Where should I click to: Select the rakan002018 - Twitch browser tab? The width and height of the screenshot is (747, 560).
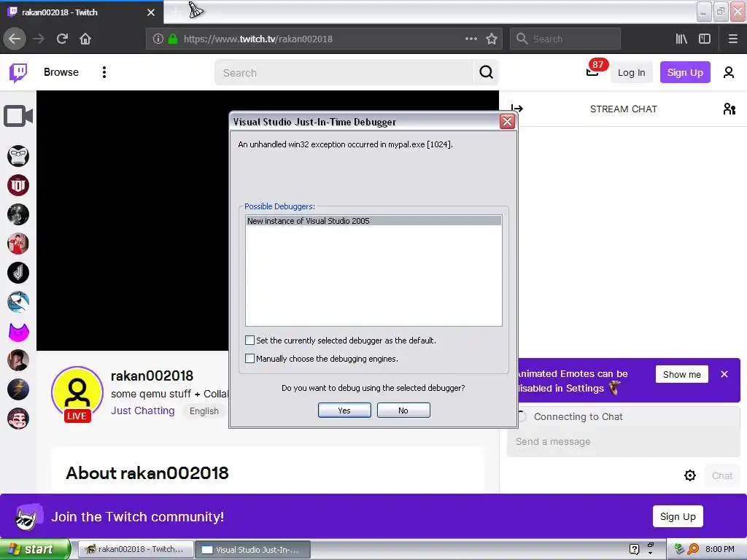click(x=81, y=12)
